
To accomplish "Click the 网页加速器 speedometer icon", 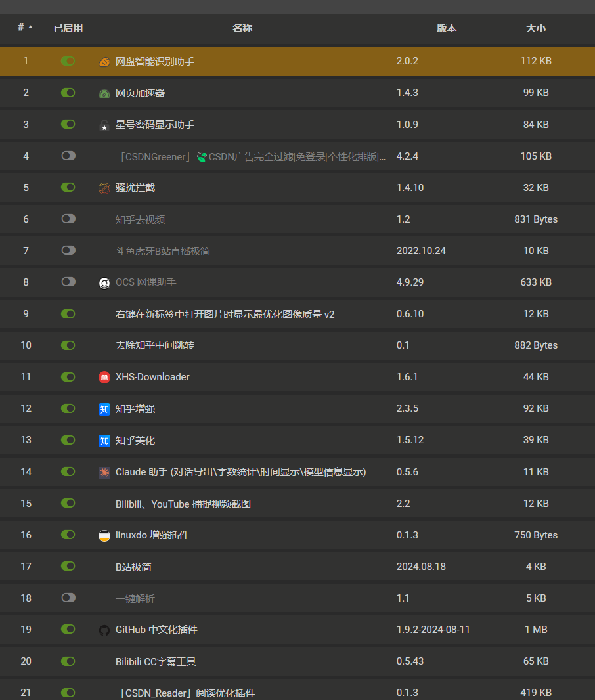I will [x=104, y=93].
